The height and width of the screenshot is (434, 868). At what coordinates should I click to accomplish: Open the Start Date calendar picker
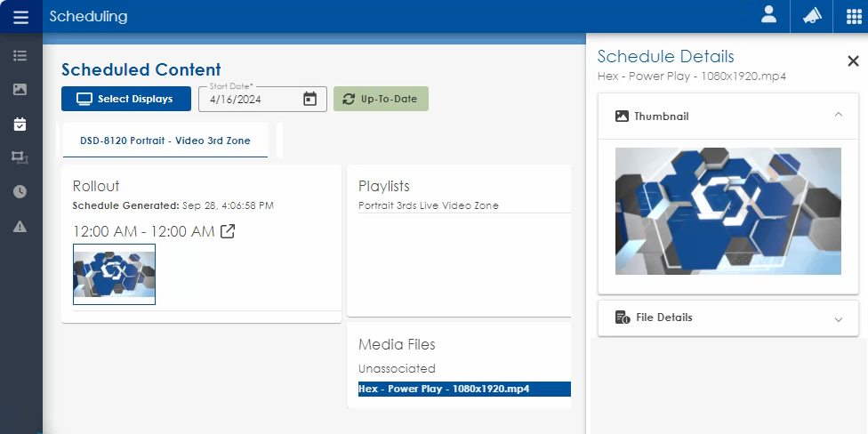[x=309, y=99]
